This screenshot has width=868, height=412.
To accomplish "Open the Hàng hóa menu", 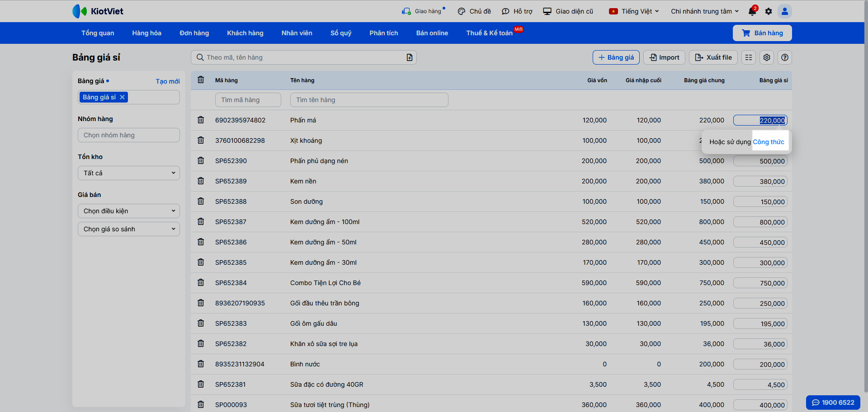I will point(146,33).
